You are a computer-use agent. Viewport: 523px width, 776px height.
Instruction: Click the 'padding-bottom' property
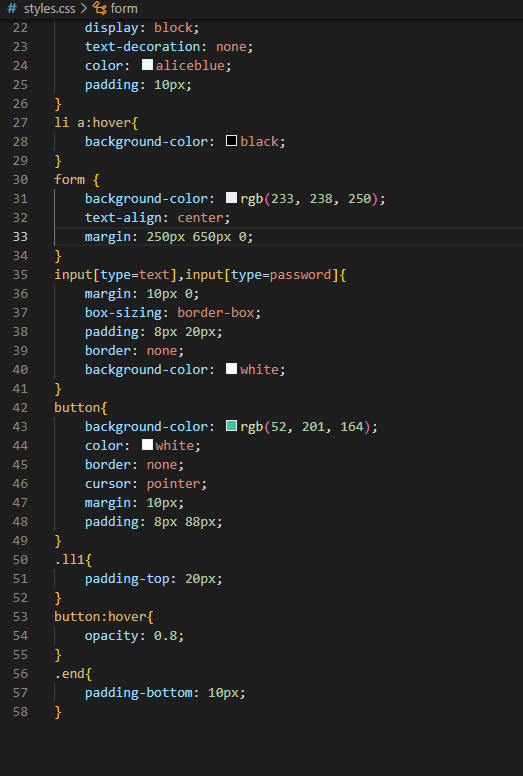tap(139, 692)
